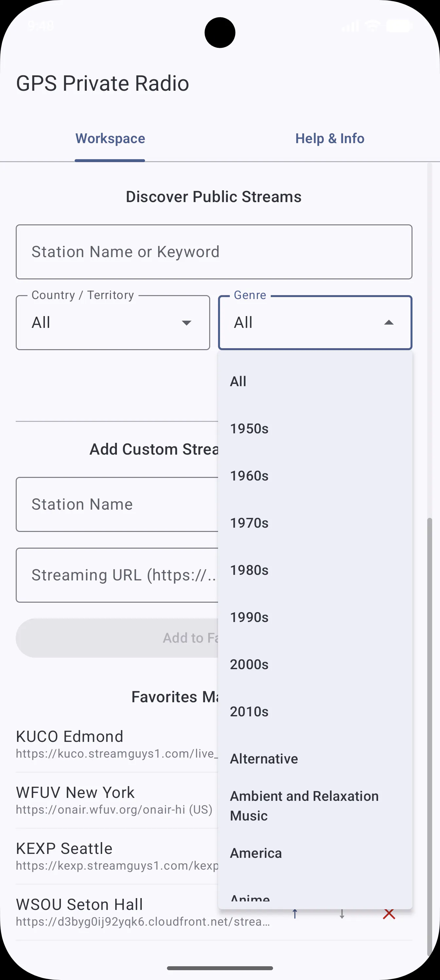Select the KEXP Seattle favorite
Viewport: 440px width, 980px height.
(117, 856)
